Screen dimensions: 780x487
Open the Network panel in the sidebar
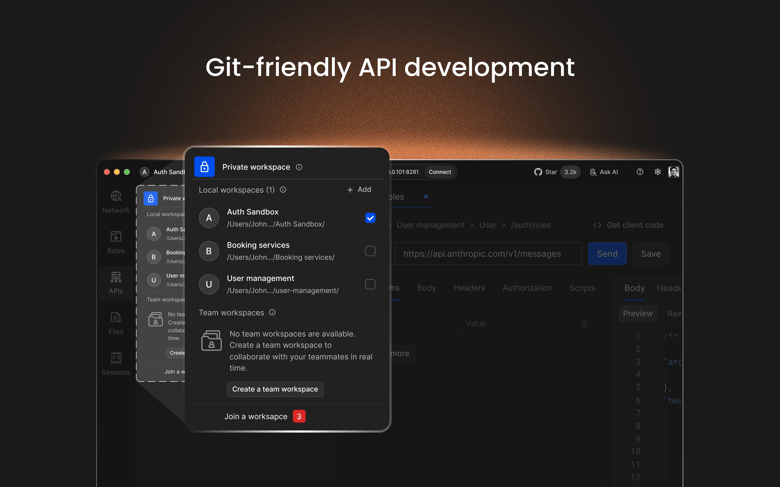click(x=116, y=201)
